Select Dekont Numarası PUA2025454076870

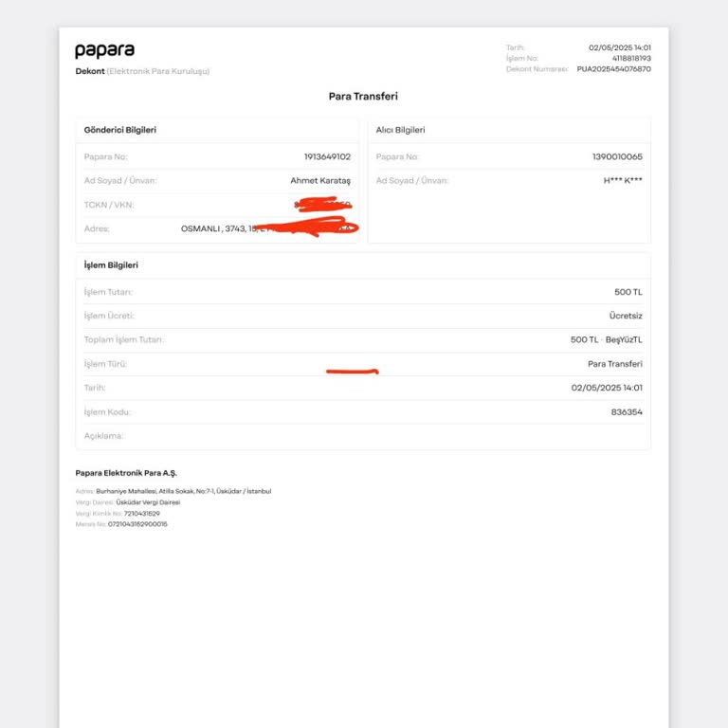tap(614, 68)
